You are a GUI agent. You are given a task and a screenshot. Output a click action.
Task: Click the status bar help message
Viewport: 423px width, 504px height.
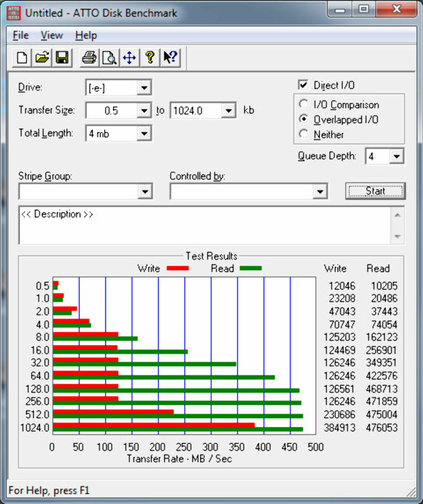coord(49,490)
